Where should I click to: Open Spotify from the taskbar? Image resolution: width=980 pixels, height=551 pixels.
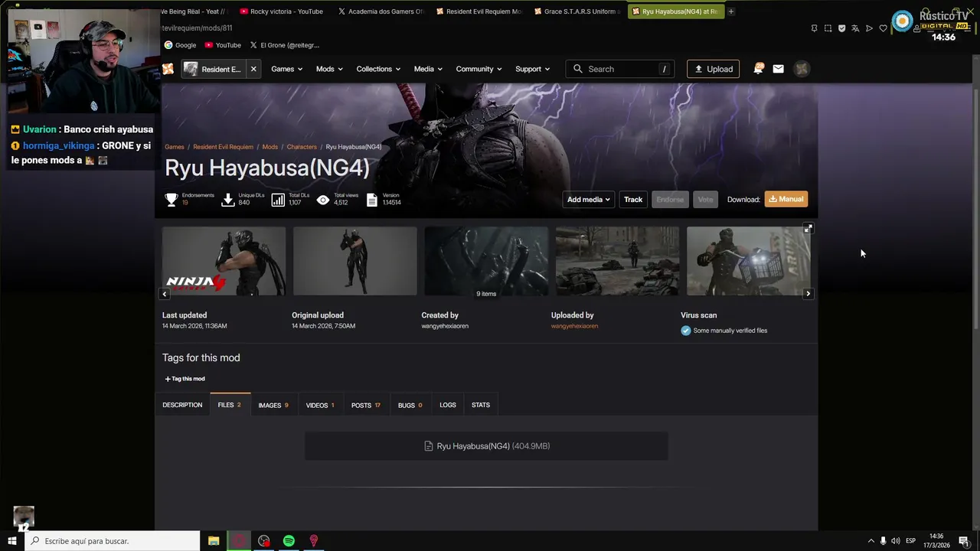289,541
